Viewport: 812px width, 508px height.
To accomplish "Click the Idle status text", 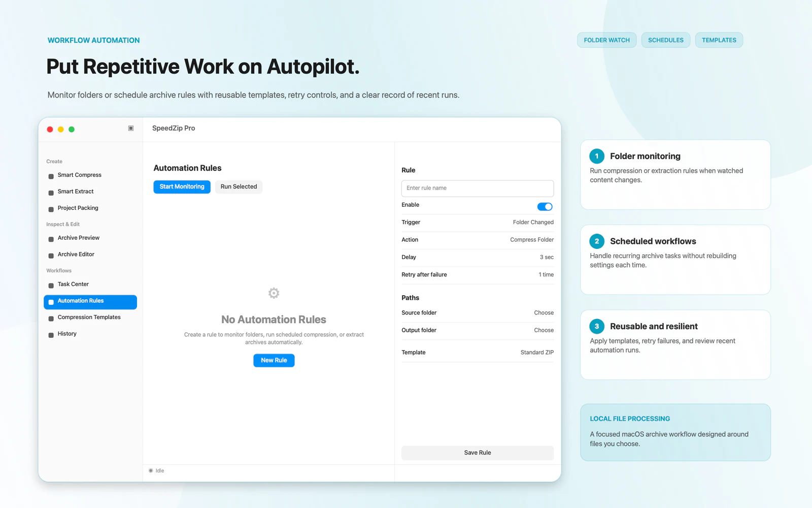I will point(160,471).
